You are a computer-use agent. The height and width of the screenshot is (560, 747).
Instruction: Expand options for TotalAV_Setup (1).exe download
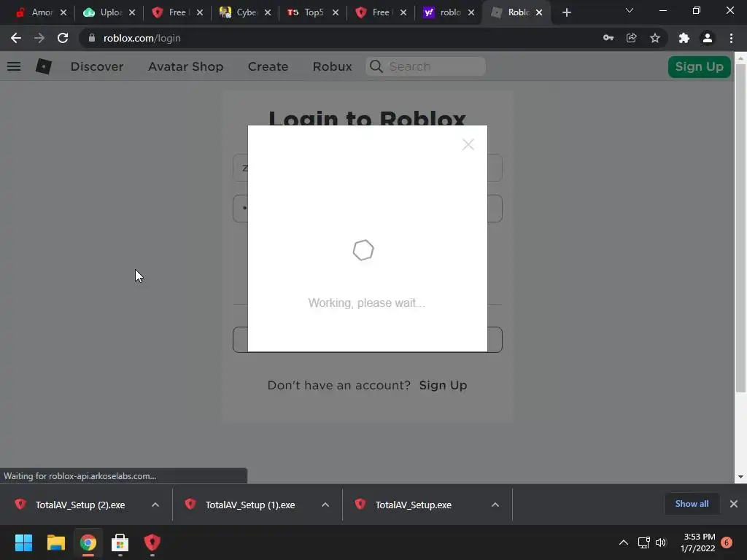(x=325, y=505)
